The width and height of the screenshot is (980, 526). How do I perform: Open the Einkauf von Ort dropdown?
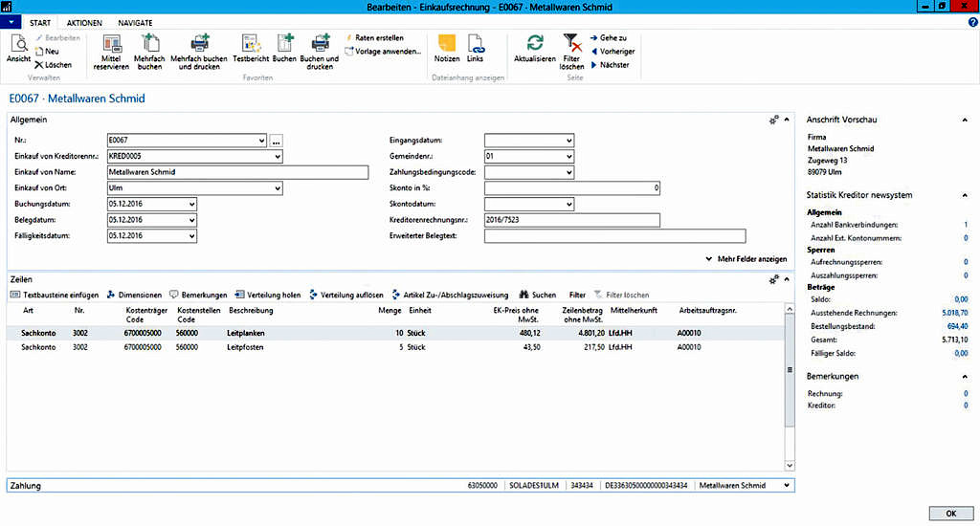pos(278,188)
